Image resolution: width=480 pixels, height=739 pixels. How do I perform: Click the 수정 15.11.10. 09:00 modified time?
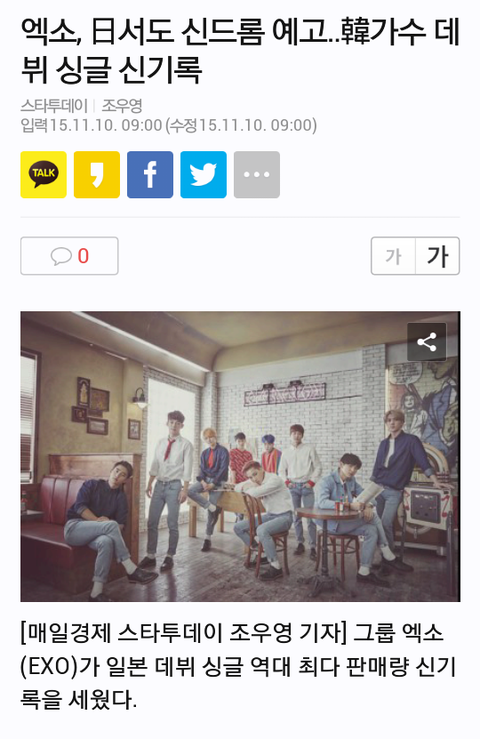coord(241,125)
